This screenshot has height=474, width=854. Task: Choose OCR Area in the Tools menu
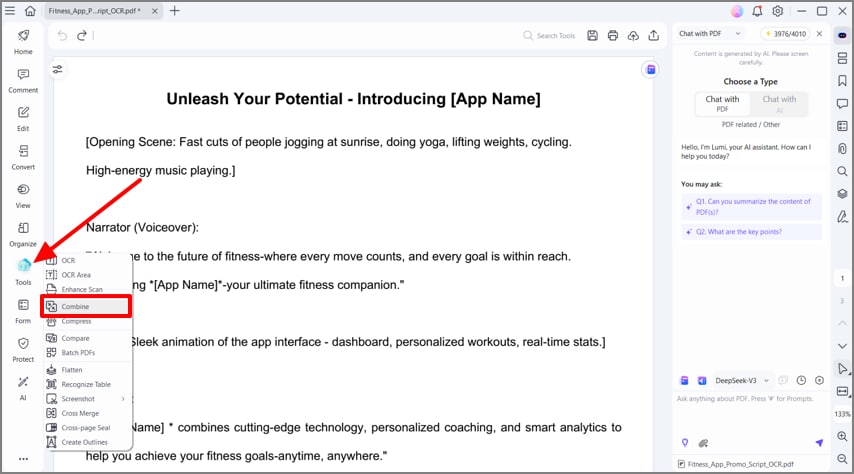pyautogui.click(x=76, y=275)
